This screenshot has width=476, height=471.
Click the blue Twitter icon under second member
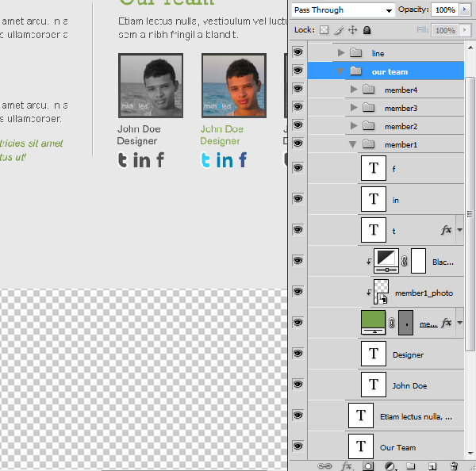point(205,160)
